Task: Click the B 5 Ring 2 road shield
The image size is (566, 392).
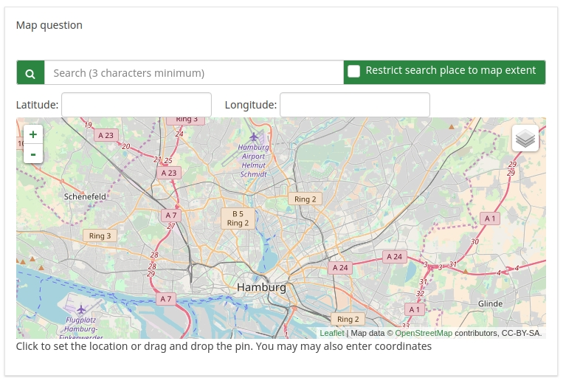Action: pyautogui.click(x=238, y=218)
